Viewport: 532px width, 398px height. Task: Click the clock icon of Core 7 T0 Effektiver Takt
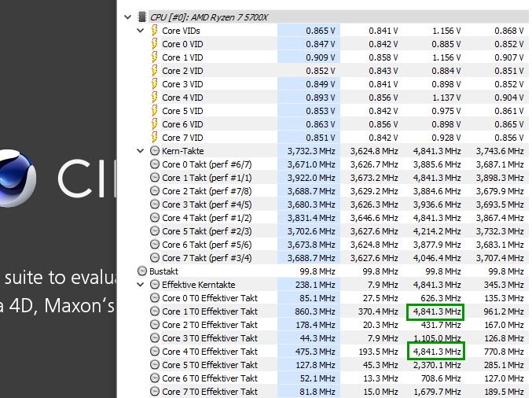[155, 392]
